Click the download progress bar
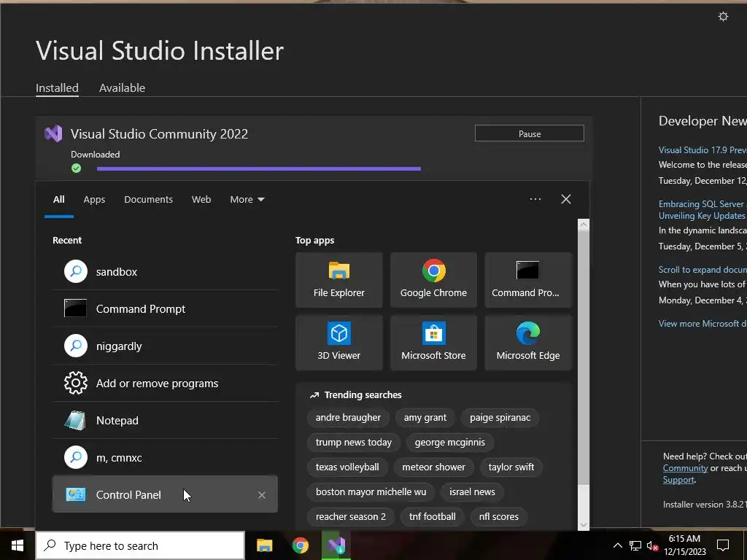747x560 pixels. pyautogui.click(x=259, y=168)
